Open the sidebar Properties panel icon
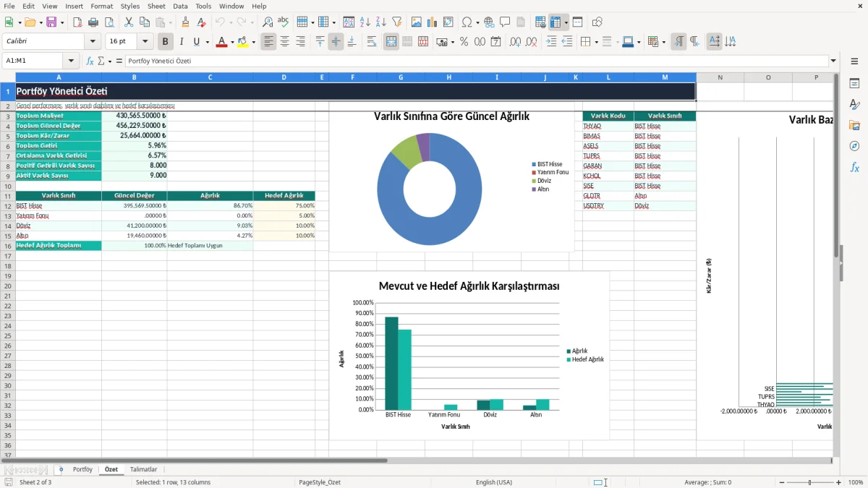The height and width of the screenshot is (488, 868). tap(854, 84)
